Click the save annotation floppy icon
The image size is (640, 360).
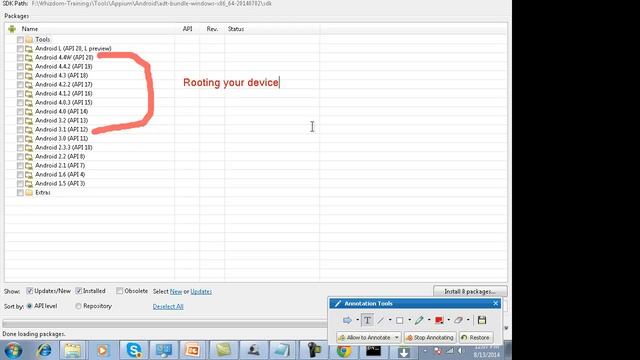482,320
